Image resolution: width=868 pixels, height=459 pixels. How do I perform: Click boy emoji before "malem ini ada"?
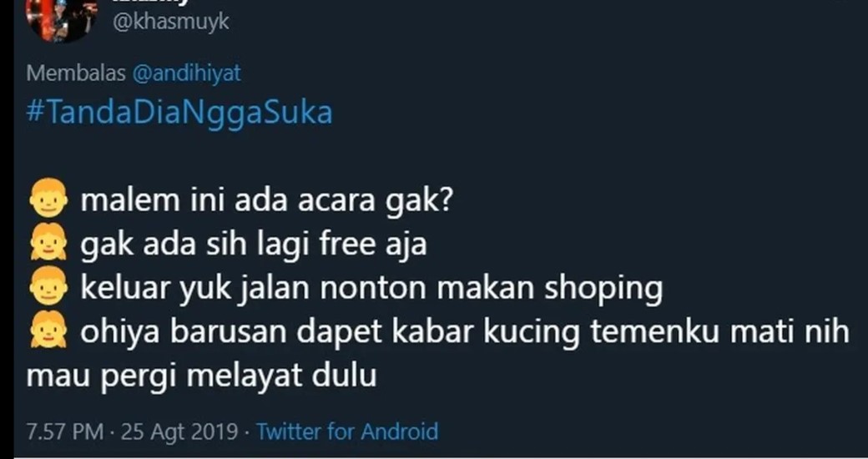48,199
